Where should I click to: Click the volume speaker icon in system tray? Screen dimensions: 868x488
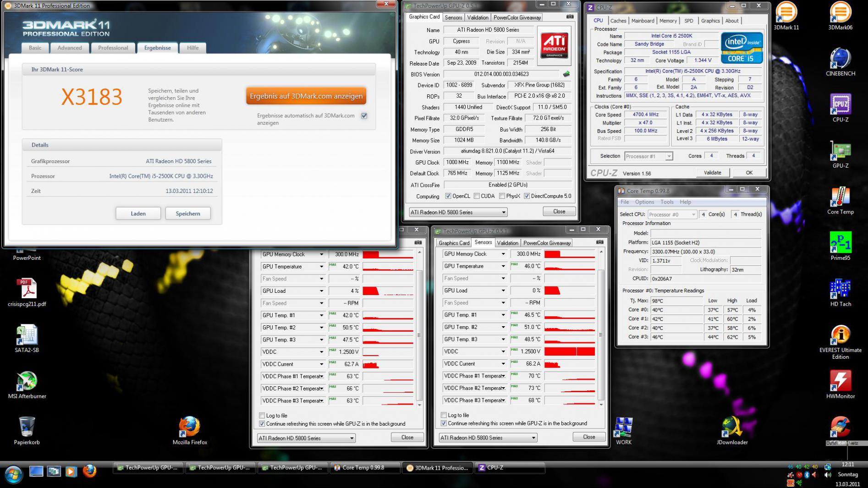coord(828,475)
